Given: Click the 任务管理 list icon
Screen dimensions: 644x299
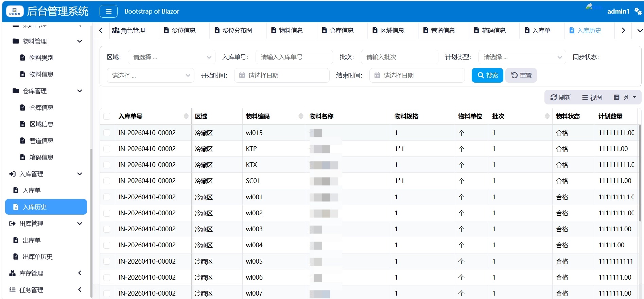Looking at the screenshot, I should click(x=13, y=290).
